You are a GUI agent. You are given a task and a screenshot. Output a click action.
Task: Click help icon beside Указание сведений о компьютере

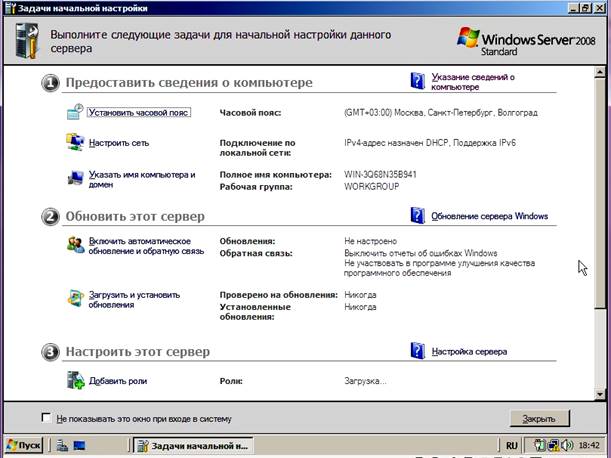(x=417, y=81)
